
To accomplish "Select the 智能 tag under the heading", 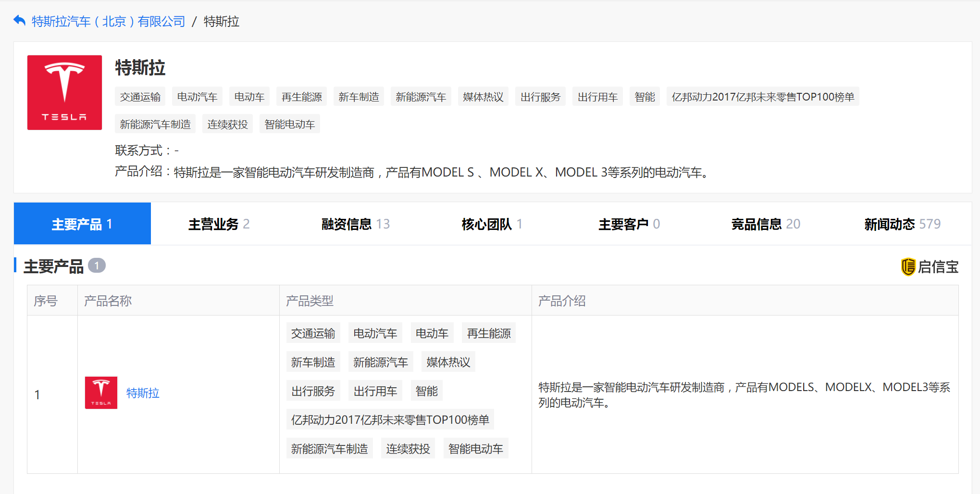I will (x=645, y=97).
